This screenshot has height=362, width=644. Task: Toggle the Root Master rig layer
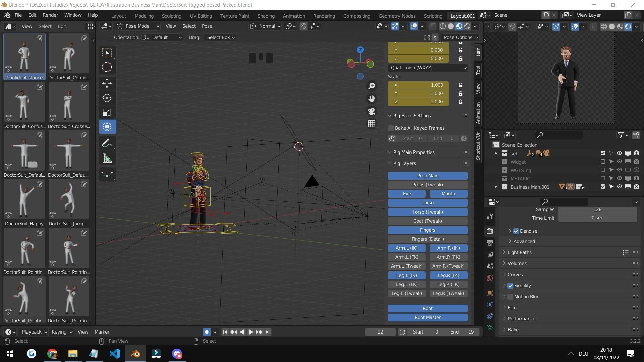(x=428, y=317)
